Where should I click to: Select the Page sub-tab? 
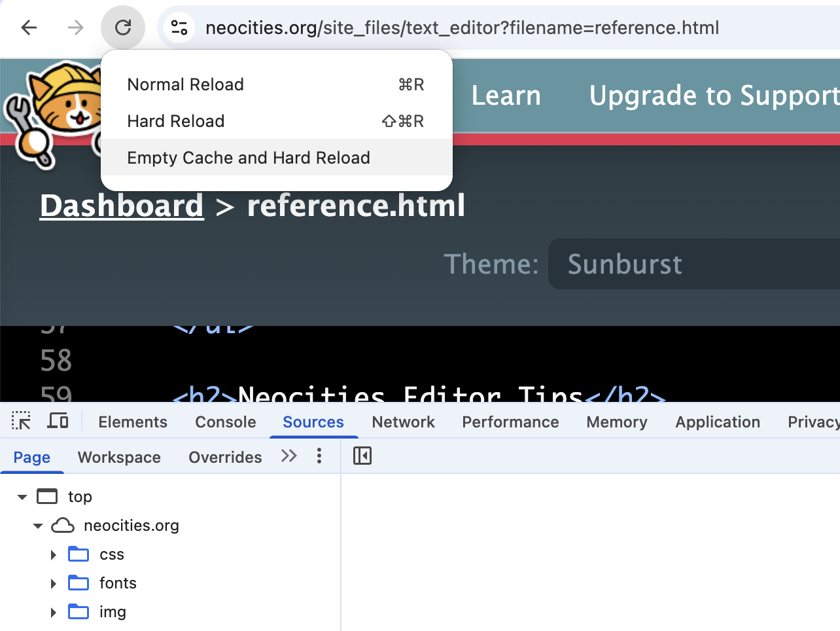tap(32, 457)
